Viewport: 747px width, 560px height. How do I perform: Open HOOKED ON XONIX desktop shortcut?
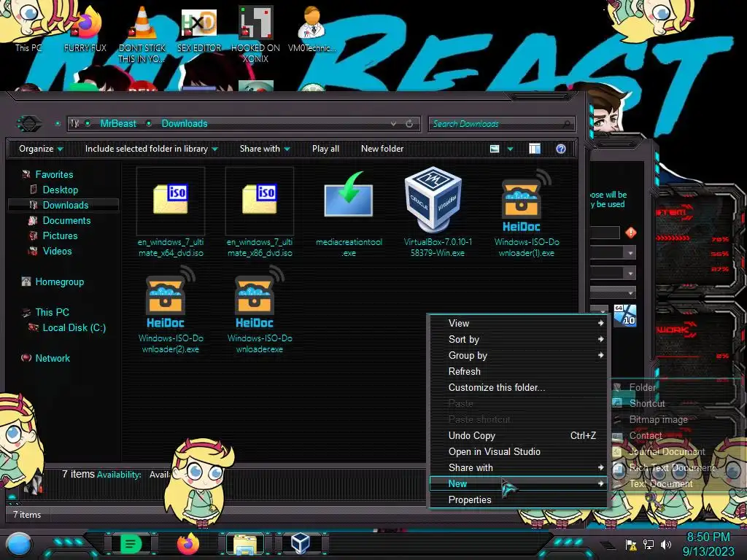[x=256, y=34]
